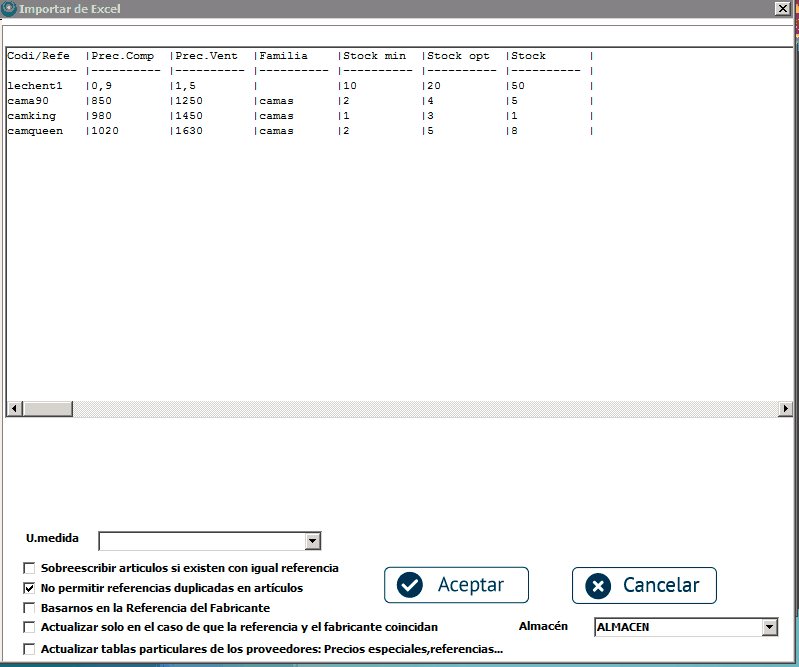
Task: Click the horizontal scrollbar track
Action: pos(420,409)
